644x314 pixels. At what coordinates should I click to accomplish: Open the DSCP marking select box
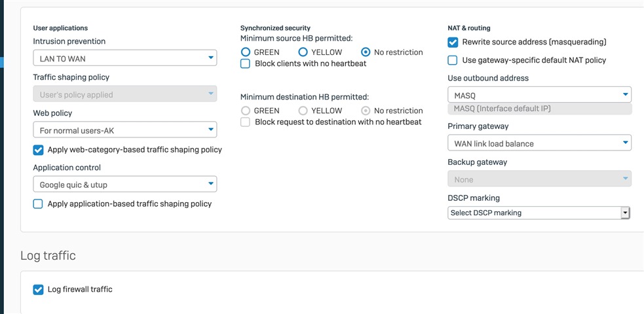[x=539, y=213]
